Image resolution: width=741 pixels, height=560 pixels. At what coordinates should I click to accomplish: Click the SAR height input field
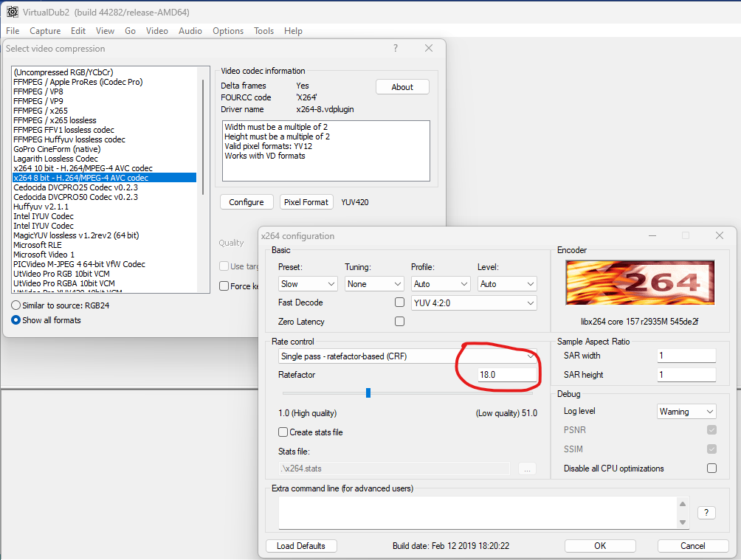(x=686, y=375)
